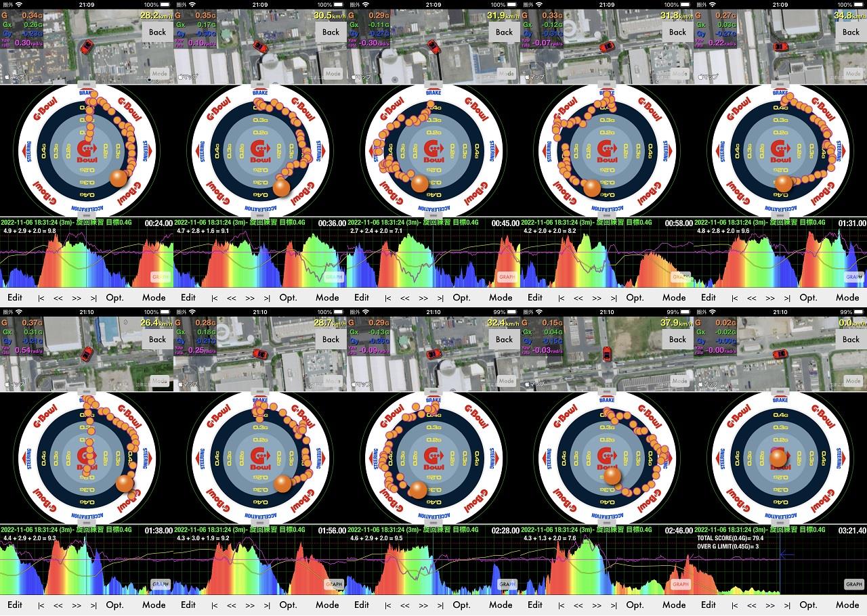Image resolution: width=867 pixels, height=616 pixels.
Task: Tap map Mode button in the 0.0 km/h panel
Action: pos(853,381)
